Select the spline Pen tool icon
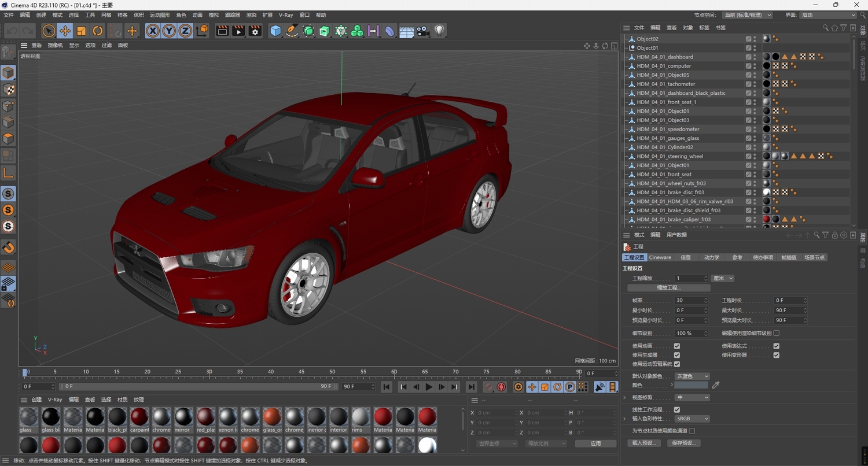This screenshot has height=466, width=868. (x=291, y=31)
